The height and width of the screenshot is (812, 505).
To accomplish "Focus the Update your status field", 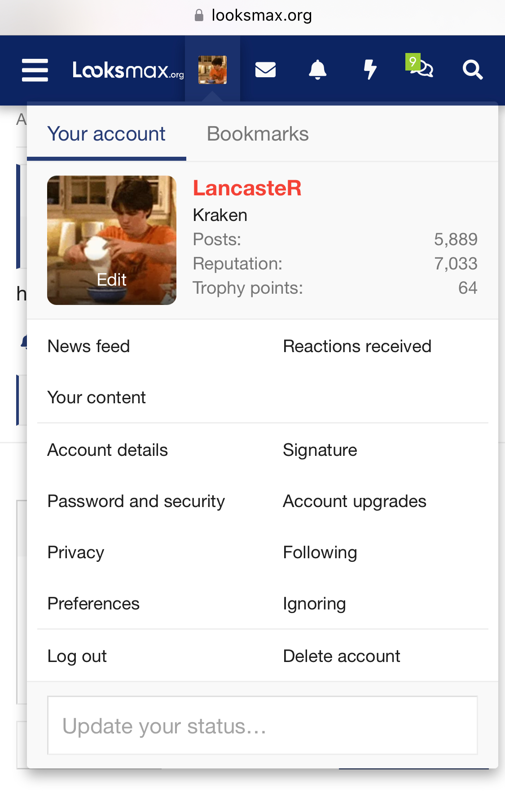I will (x=263, y=725).
